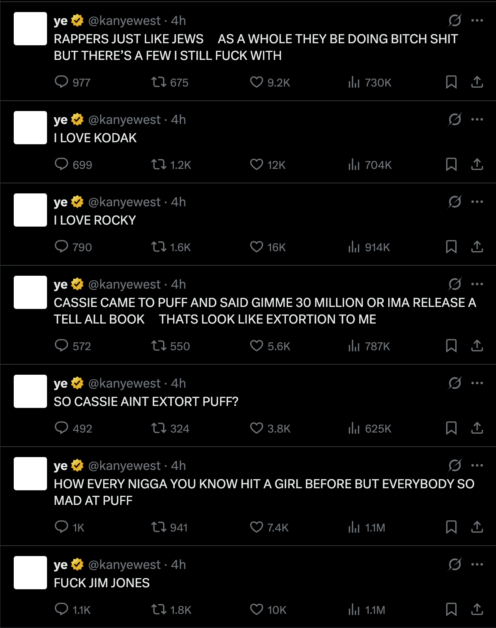This screenshot has width=496, height=628.
Task: Open Grok icon on the top post
Action: click(455, 20)
